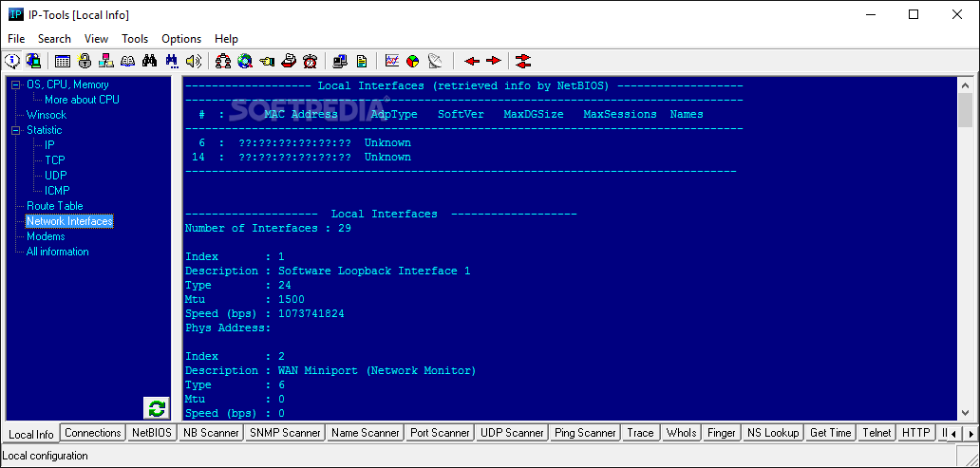Screen dimensions: 980x468
Task: Switch to the Get Time tab
Action: (x=831, y=432)
